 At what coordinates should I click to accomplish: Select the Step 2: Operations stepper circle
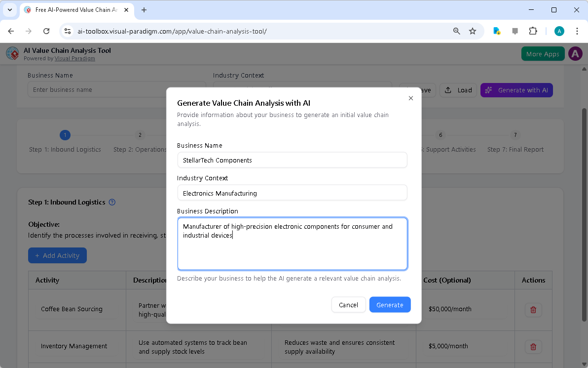pos(140,135)
